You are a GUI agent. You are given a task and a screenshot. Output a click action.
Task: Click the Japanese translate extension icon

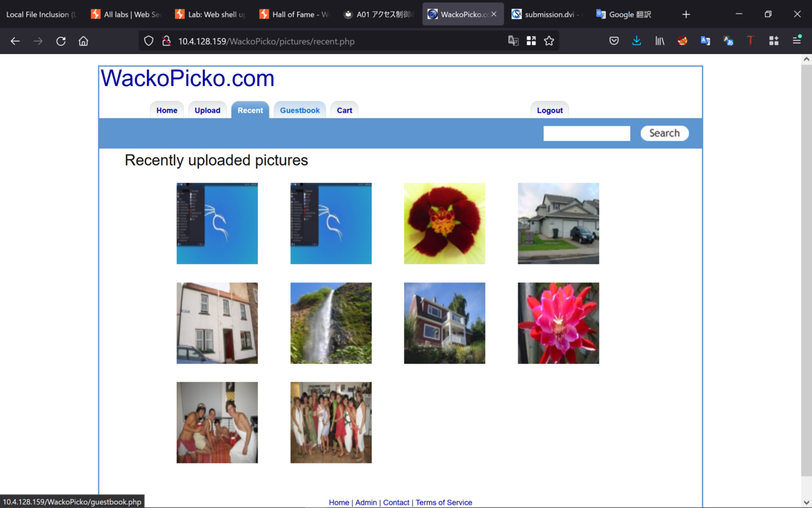pos(728,41)
